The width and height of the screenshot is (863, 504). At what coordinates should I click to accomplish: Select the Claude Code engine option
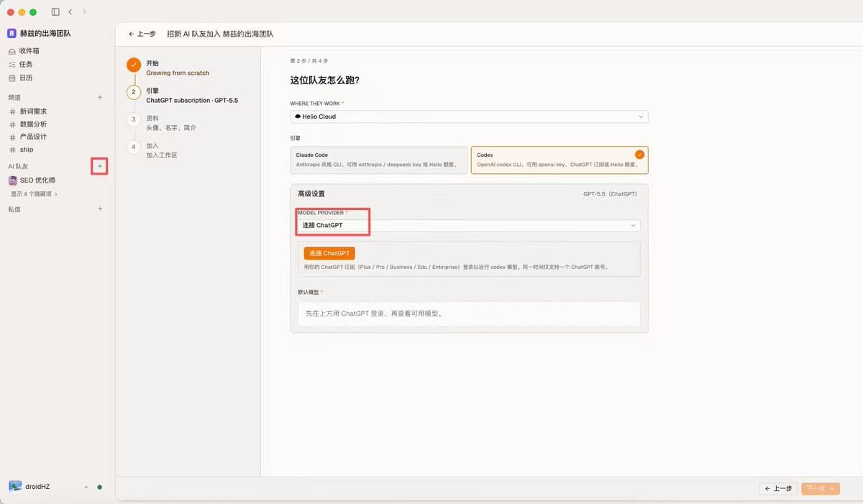coord(378,160)
